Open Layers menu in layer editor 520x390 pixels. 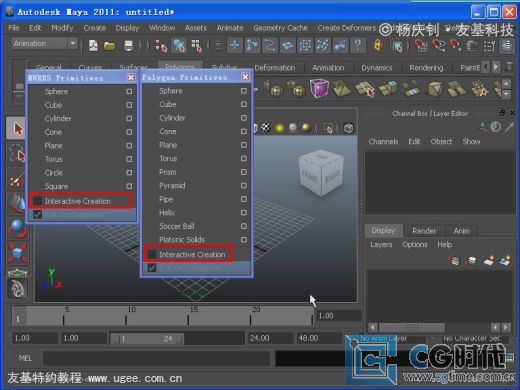tap(381, 245)
